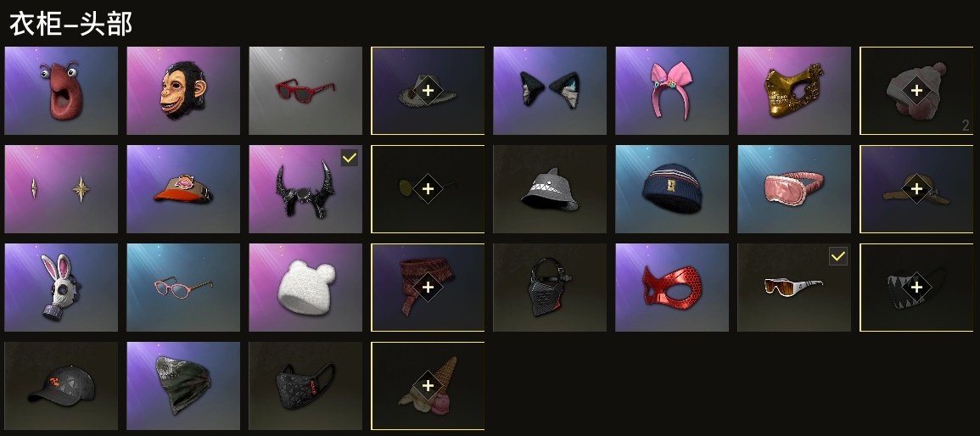
Task: Pick the red sunglasses item
Action: point(305,91)
